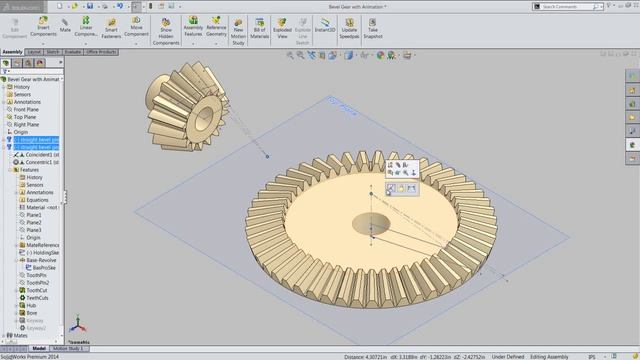This screenshot has height=360, width=640.
Task: Select the Model tab at the bottom
Action: click(39, 349)
